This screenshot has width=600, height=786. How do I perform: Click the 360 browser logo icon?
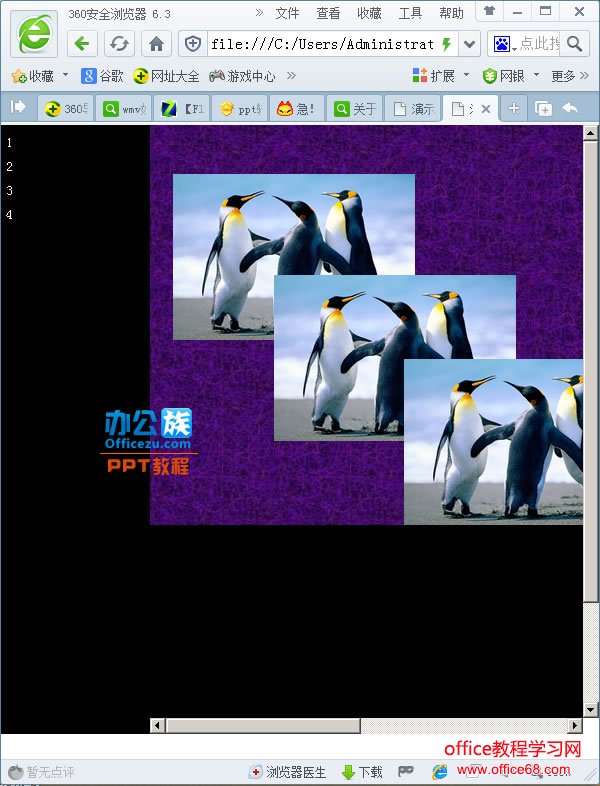(34, 34)
